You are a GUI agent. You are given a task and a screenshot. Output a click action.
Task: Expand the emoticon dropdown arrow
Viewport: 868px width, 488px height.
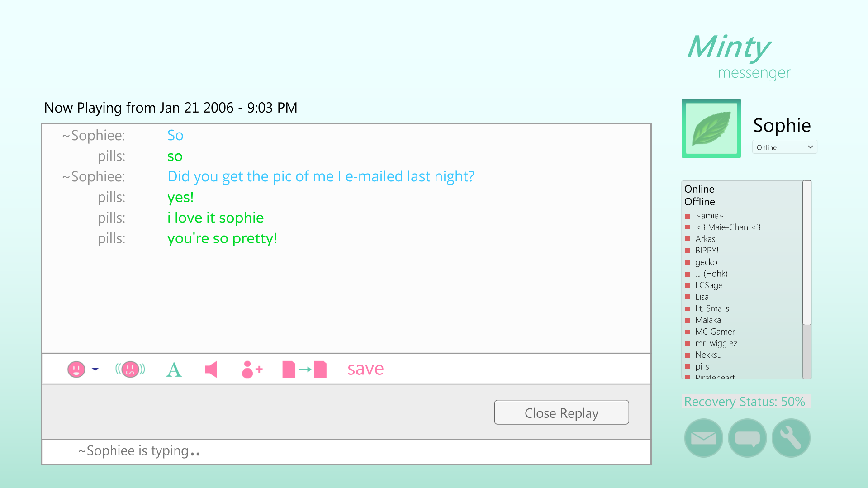click(x=95, y=369)
